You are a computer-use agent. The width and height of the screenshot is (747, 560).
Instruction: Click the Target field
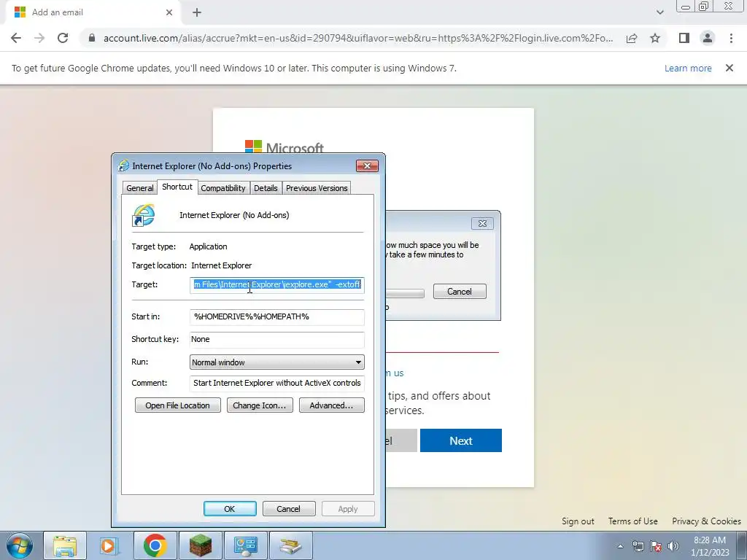pyautogui.click(x=276, y=285)
